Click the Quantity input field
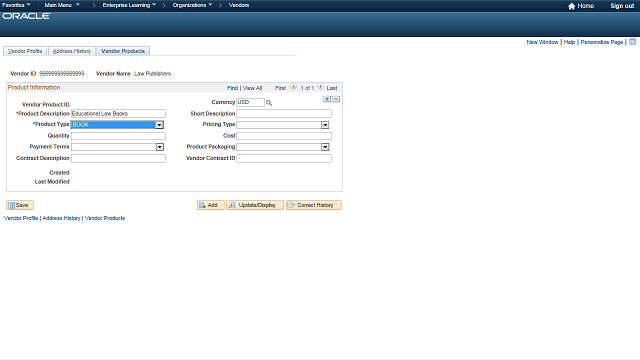Image resolution: width=640 pixels, height=360 pixels. 118,136
